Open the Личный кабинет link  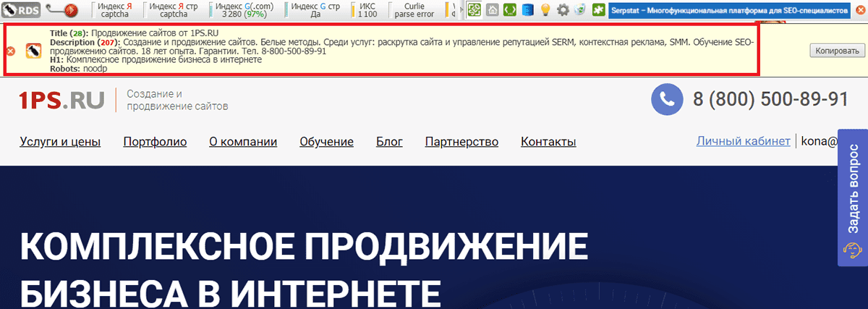[743, 141]
